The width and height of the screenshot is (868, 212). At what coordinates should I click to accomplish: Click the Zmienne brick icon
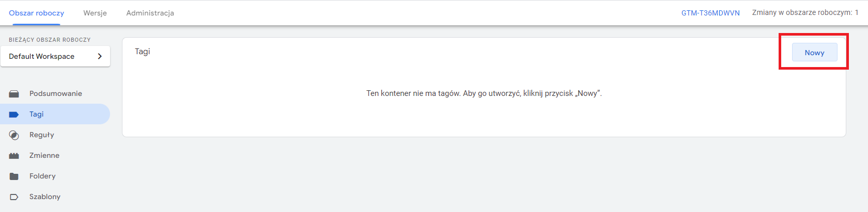[x=14, y=156]
